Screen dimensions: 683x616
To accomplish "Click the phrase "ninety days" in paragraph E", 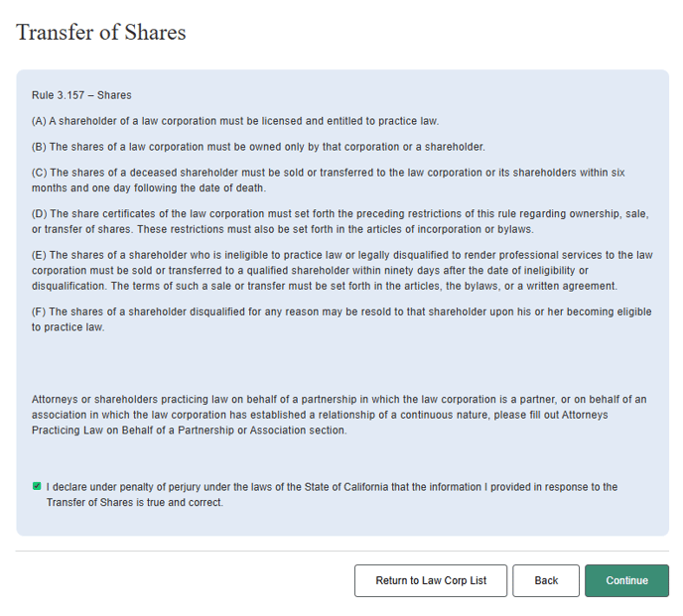I will (x=413, y=271).
